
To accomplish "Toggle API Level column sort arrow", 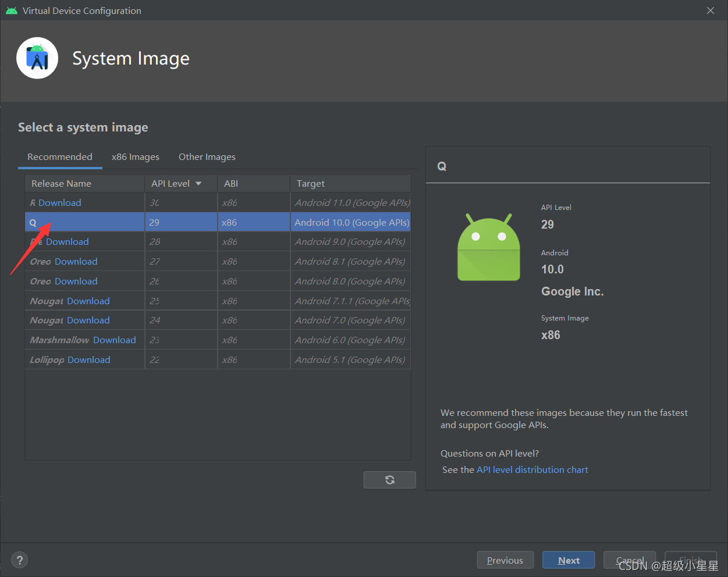I will tap(198, 183).
